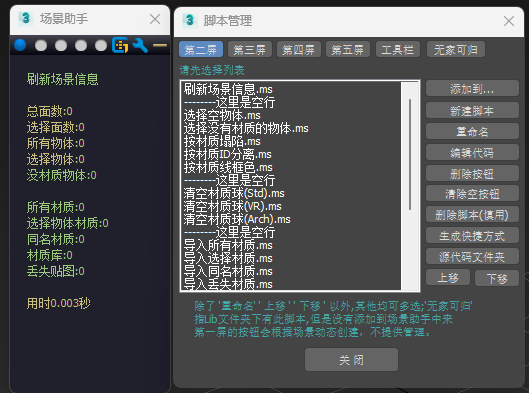Open the 工具栏 tab
This screenshot has width=529, height=393.
tap(397, 50)
